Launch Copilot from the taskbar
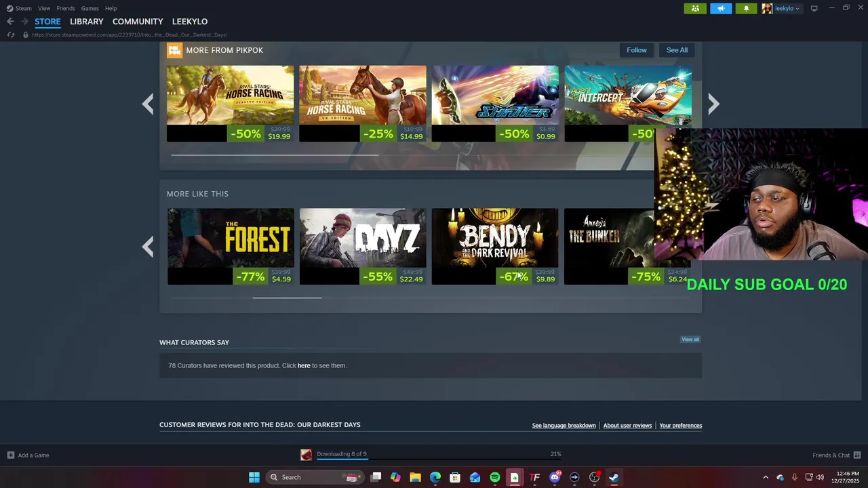Screen dimensions: 868x488 click(395, 477)
